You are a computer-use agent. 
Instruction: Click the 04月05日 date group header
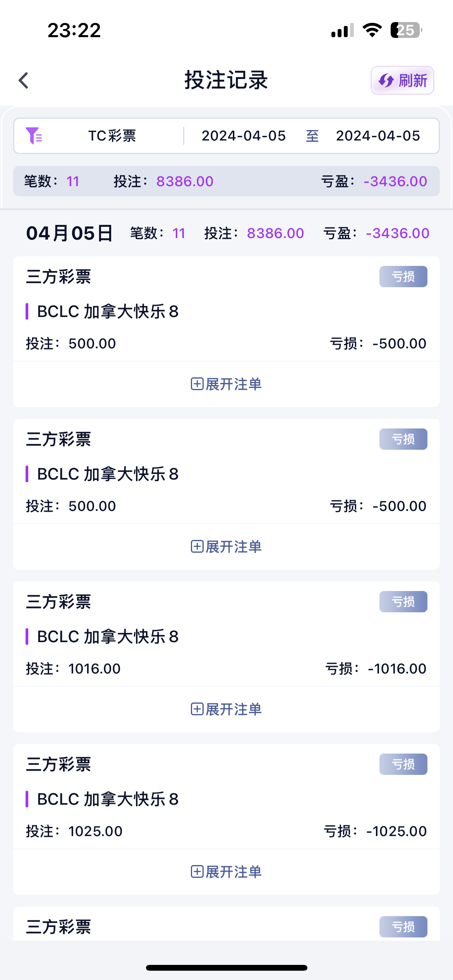click(70, 233)
